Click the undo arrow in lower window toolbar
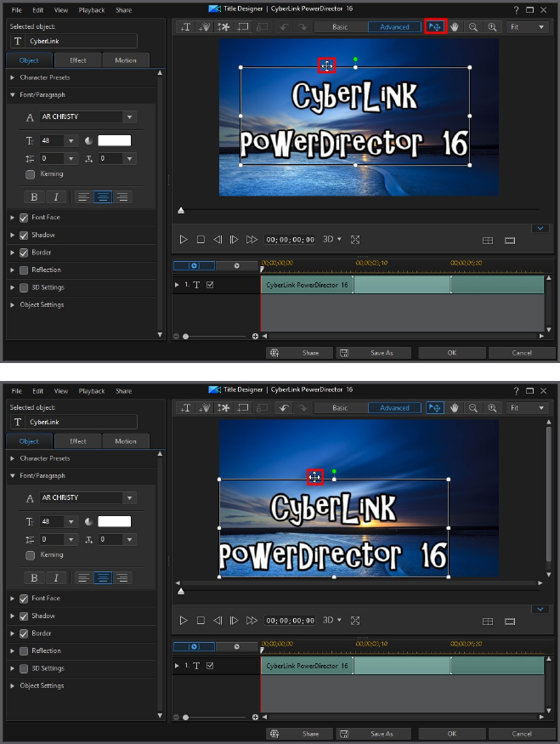 click(x=284, y=408)
